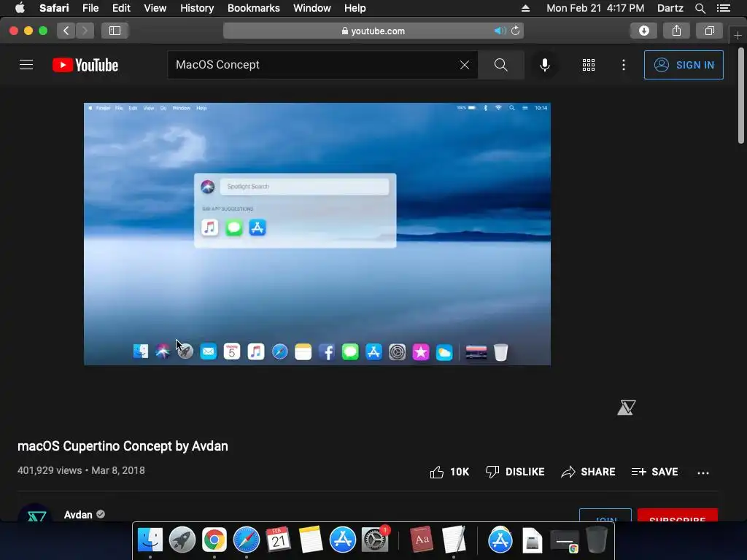Open the YouTube hamburger guide menu
The width and height of the screenshot is (747, 560).
tap(26, 65)
